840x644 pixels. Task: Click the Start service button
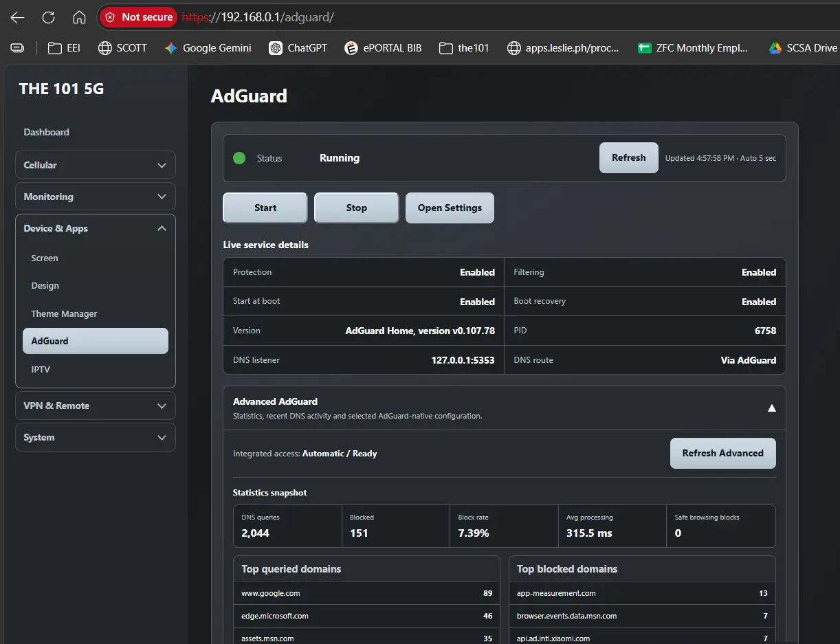(x=265, y=208)
